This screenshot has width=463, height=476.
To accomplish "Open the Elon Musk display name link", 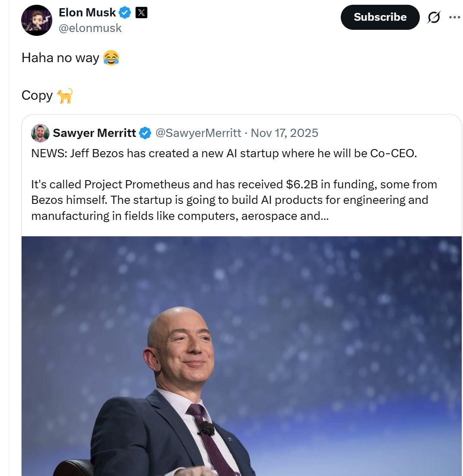I will tap(87, 13).
